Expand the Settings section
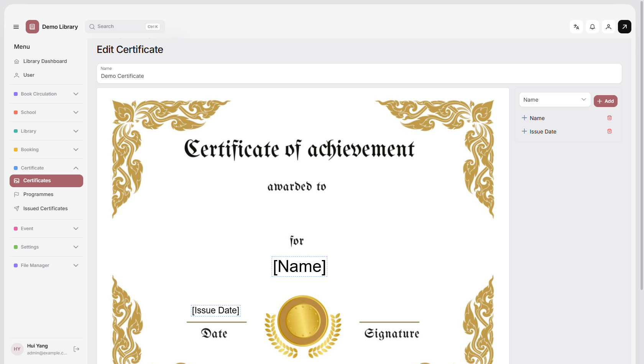This screenshot has width=644, height=364. pyautogui.click(x=46, y=247)
